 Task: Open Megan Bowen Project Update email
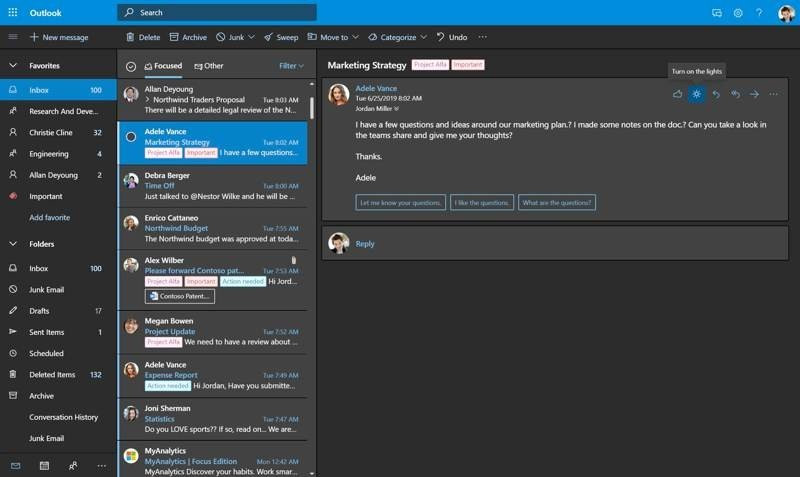213,332
